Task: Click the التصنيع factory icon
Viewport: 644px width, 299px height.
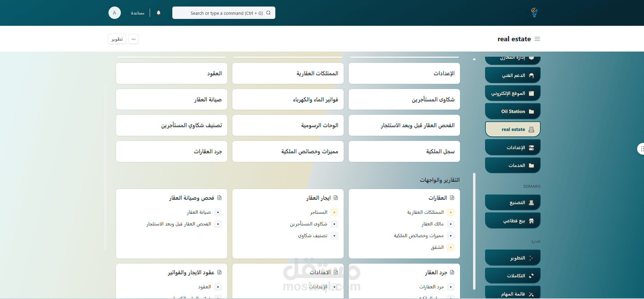Action: (x=531, y=203)
